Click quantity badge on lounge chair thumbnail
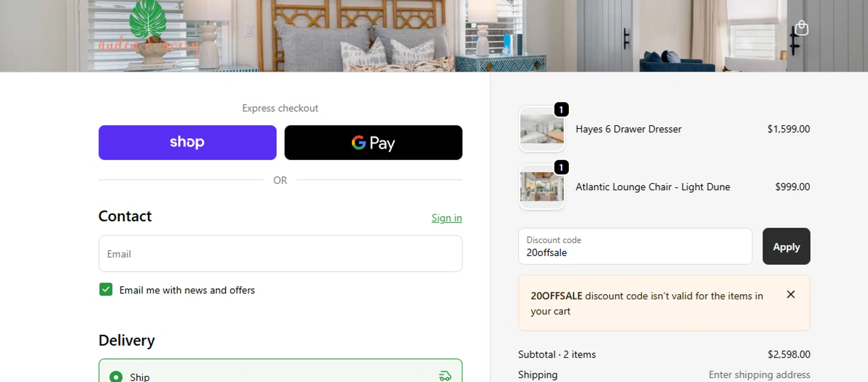 tap(561, 167)
